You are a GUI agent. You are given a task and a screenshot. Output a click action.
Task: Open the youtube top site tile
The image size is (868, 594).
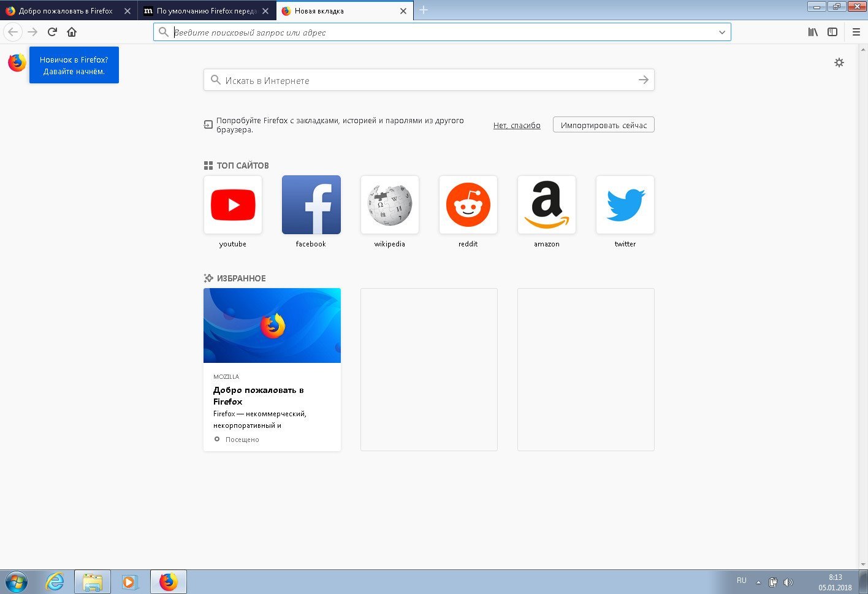point(233,205)
